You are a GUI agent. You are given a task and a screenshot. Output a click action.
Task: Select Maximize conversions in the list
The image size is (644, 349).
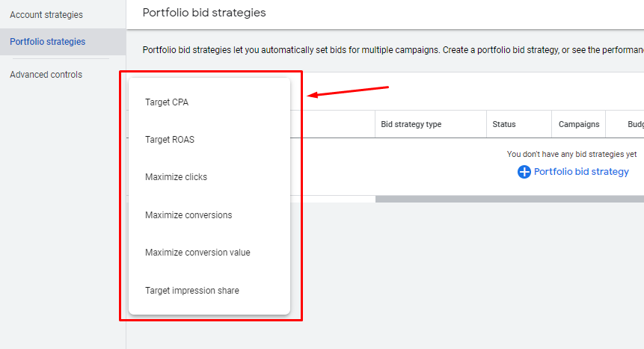[188, 215]
